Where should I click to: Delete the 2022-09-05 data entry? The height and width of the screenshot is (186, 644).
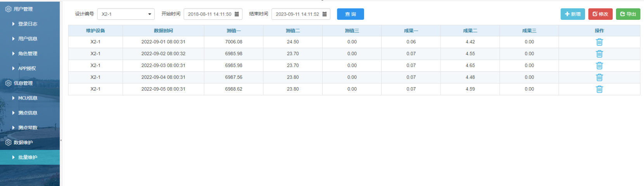[x=599, y=89]
